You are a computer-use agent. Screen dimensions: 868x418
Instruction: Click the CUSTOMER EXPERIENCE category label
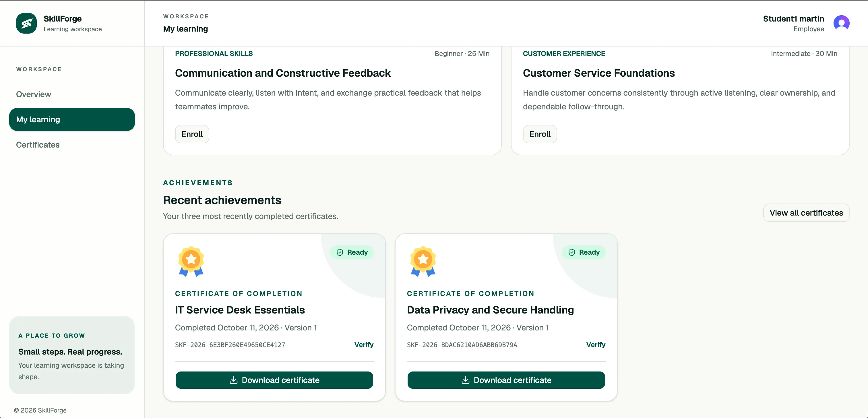(564, 54)
